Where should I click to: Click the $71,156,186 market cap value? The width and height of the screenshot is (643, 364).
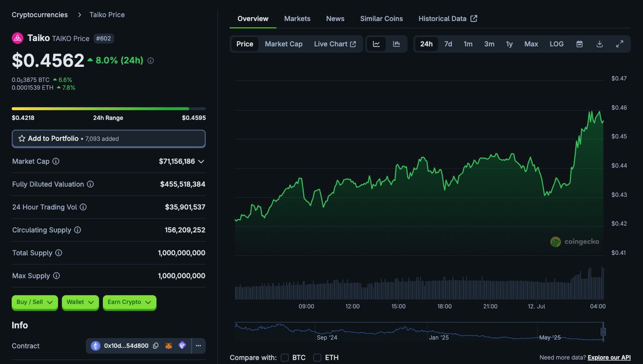(x=177, y=161)
